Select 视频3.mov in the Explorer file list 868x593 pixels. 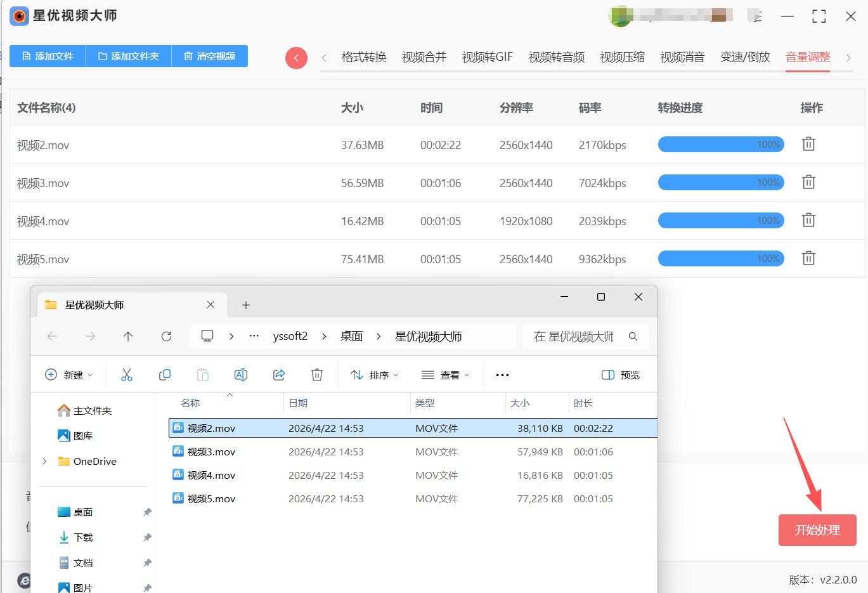click(x=413, y=452)
